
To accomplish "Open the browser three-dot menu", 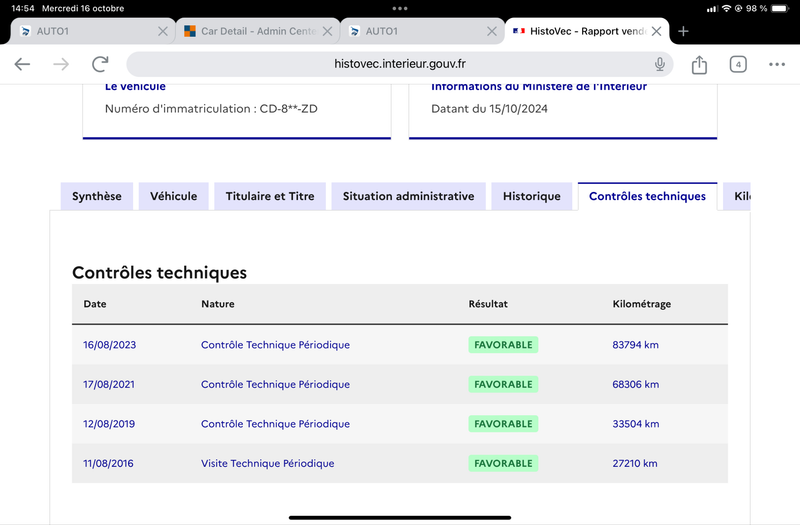I will [777, 64].
